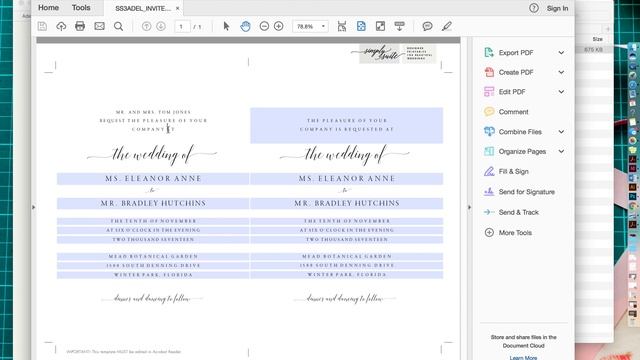
Task: Click right MS. ELEANOR ANNE field
Action: [347, 179]
